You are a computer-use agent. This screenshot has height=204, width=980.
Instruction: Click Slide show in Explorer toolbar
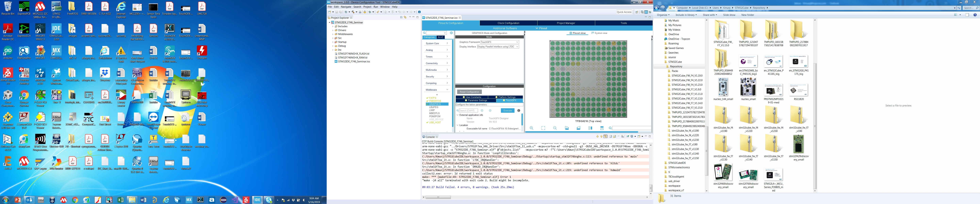729,15
